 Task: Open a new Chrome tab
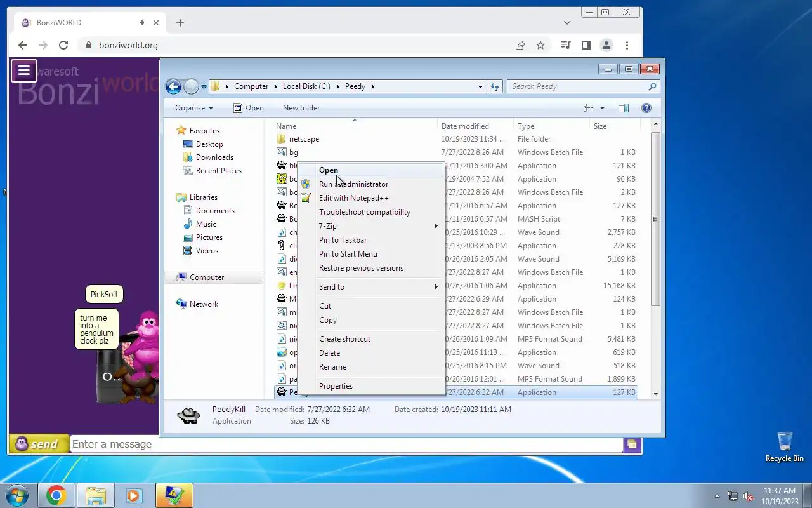coord(180,23)
